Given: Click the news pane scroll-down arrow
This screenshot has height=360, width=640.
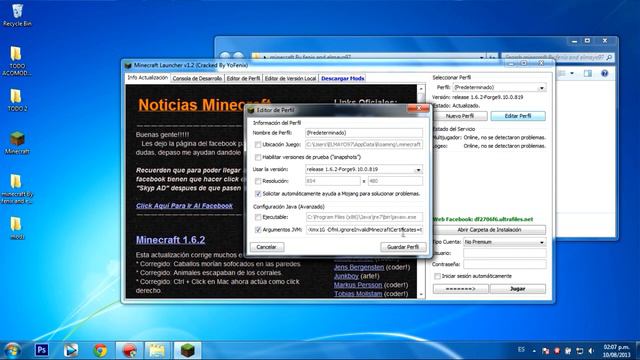Looking at the screenshot, I should pyautogui.click(x=421, y=294).
